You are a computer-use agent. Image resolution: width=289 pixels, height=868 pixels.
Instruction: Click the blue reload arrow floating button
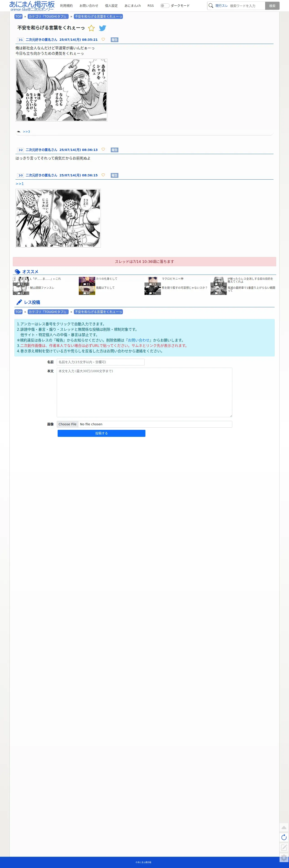[284, 837]
